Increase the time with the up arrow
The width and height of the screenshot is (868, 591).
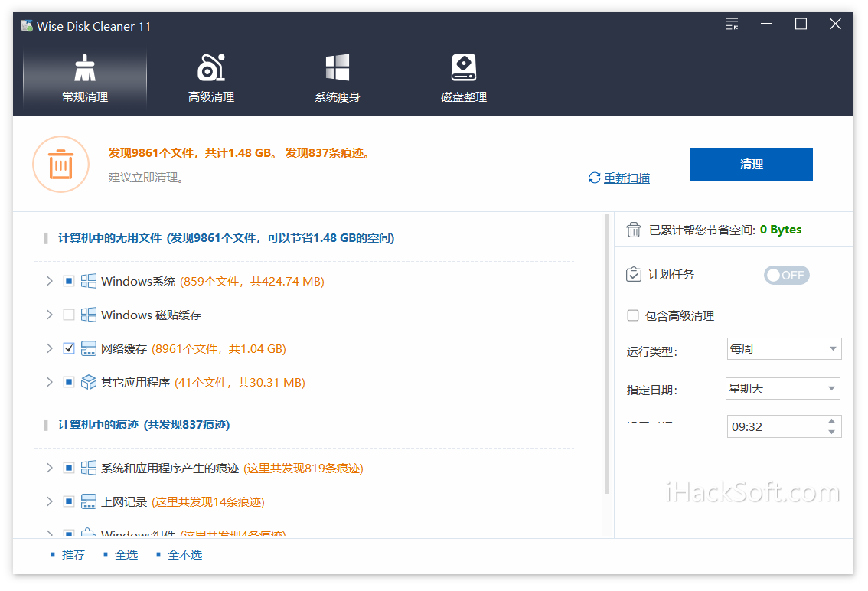(x=831, y=422)
